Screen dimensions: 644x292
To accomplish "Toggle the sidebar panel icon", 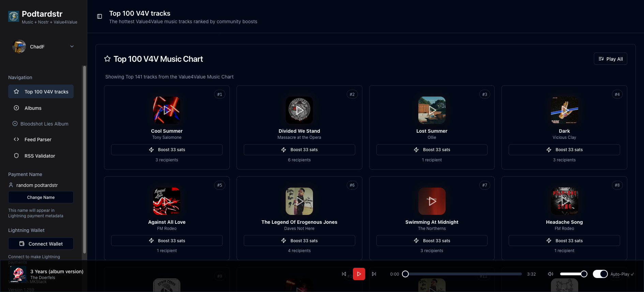I will pyautogui.click(x=100, y=16).
